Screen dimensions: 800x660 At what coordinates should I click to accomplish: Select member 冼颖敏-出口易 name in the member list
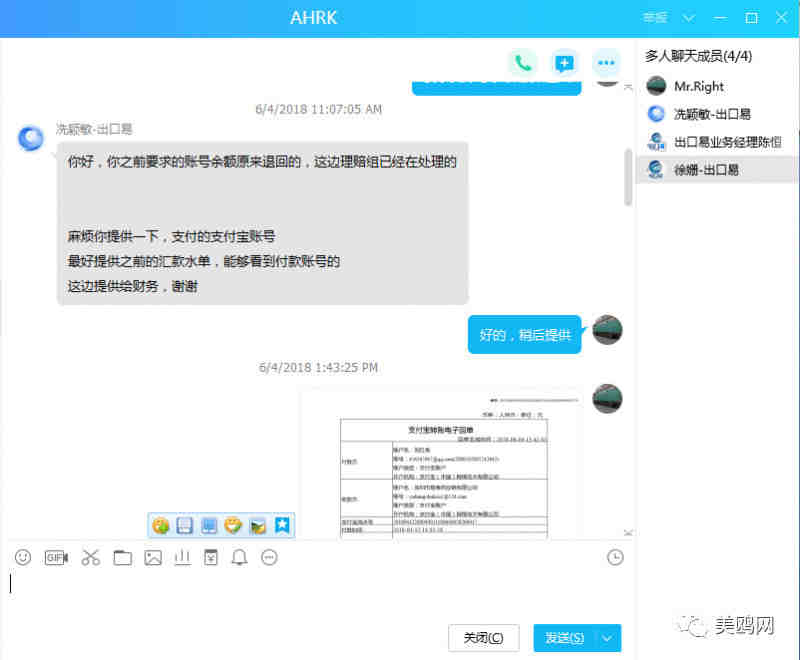[712, 114]
